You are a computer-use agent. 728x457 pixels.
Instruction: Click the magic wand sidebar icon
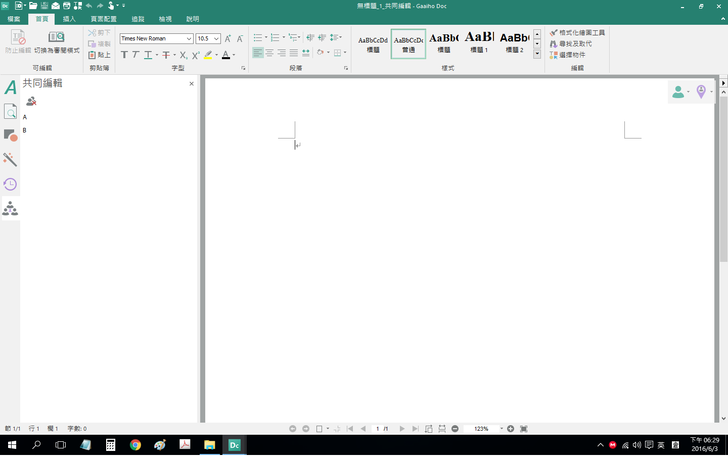pyautogui.click(x=10, y=159)
